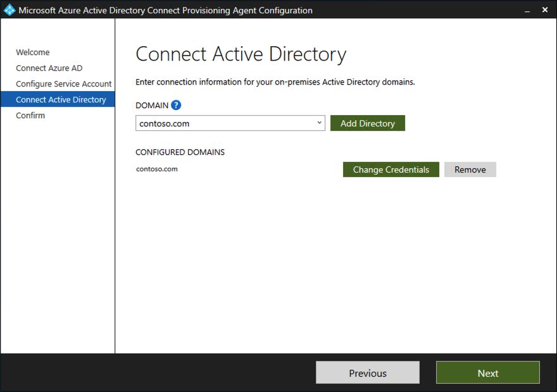Open the domain dropdown arrow
The height and width of the screenshot is (392, 557).
tap(319, 123)
